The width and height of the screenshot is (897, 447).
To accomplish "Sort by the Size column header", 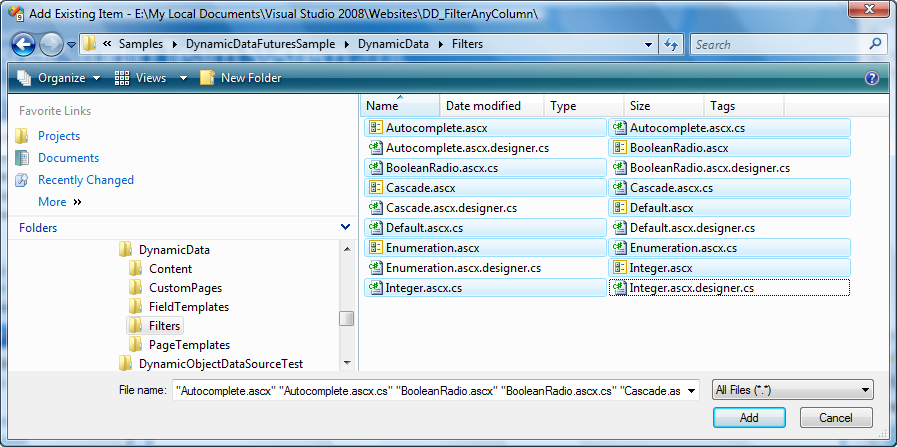I will [664, 106].
